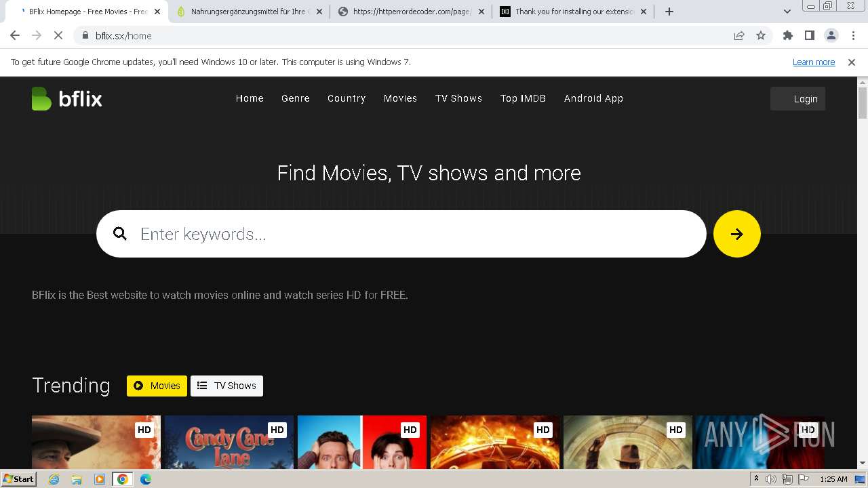
Task: Open Internet Explorer from taskbar
Action: [54, 479]
